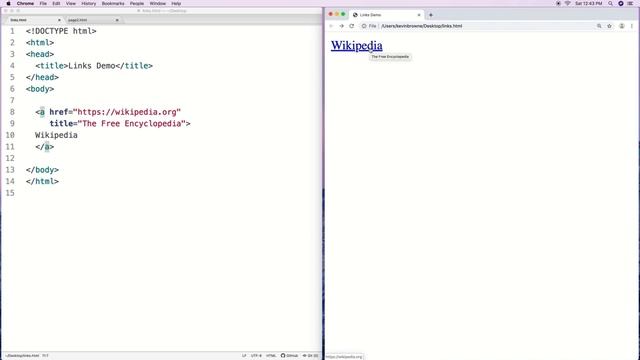Click the cursor position indicator in status bar
The height and width of the screenshot is (360, 640).
click(x=45, y=356)
